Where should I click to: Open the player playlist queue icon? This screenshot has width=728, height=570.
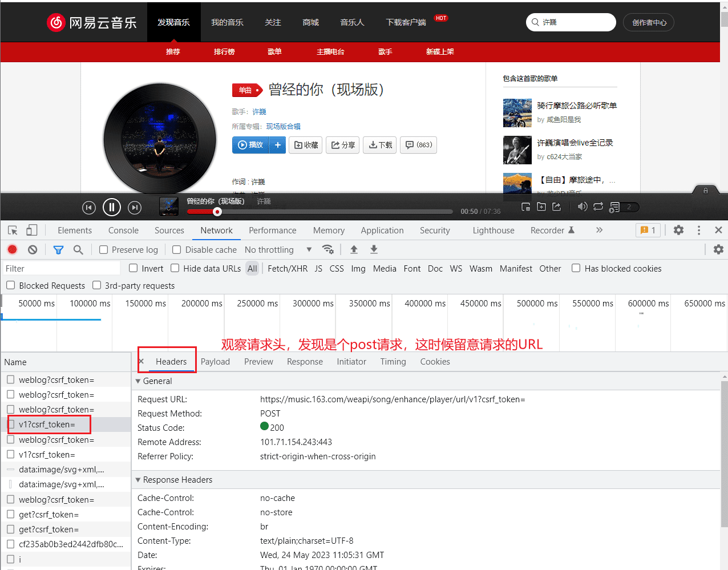pos(614,207)
